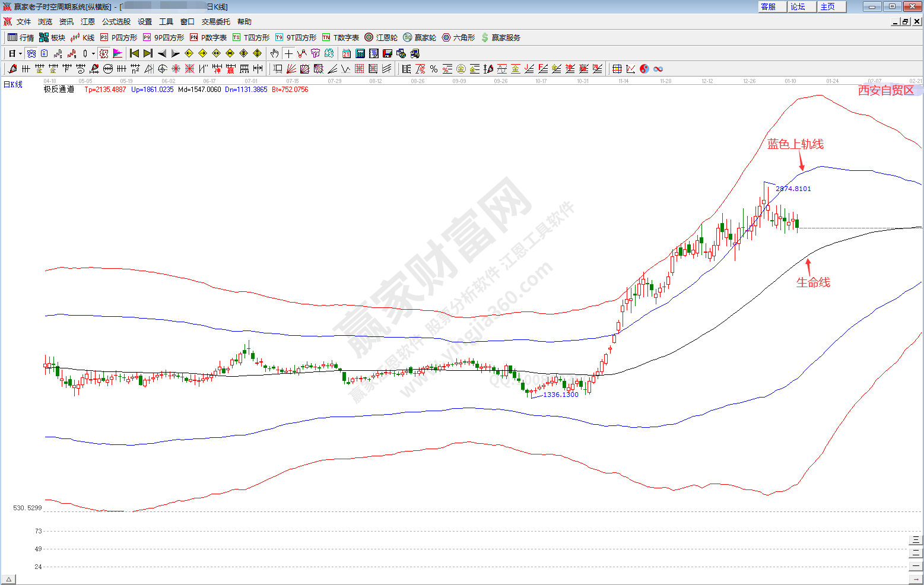This screenshot has width=924, height=585.
Task: Expand the 日 period dropdown arrow
Action: 20,53
